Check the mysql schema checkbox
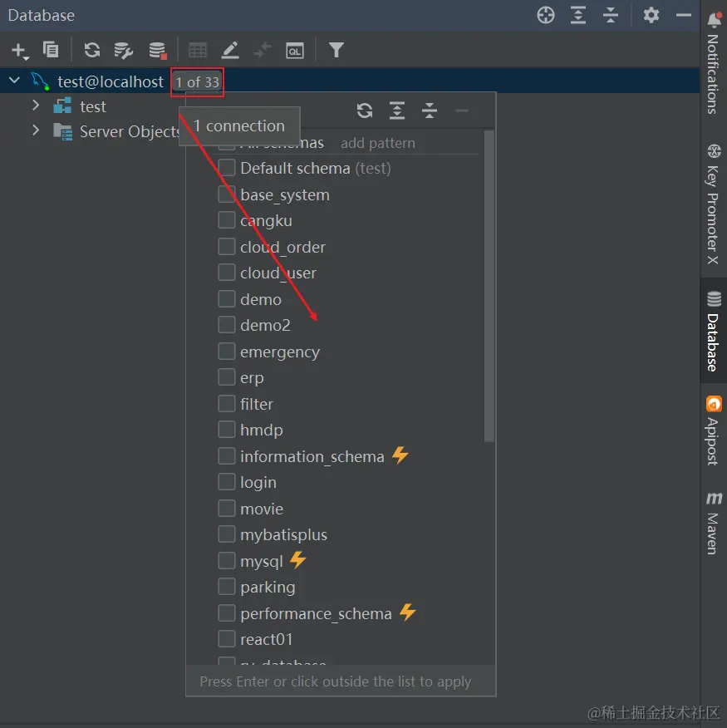Image resolution: width=727 pixels, height=728 pixels. pos(227,561)
